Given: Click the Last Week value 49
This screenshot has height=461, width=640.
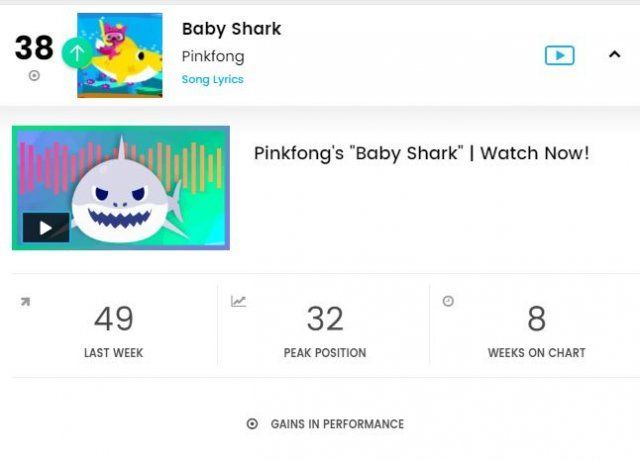Looking at the screenshot, I should pos(113,319).
